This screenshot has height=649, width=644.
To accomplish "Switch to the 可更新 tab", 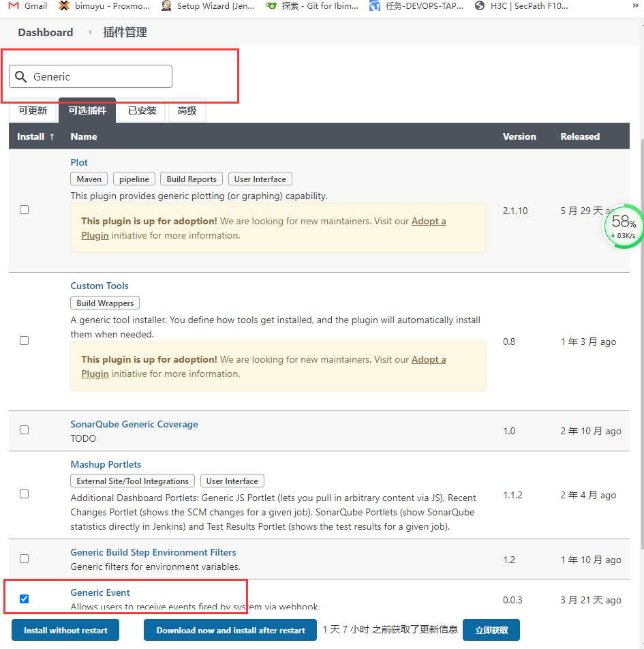I will point(32,110).
